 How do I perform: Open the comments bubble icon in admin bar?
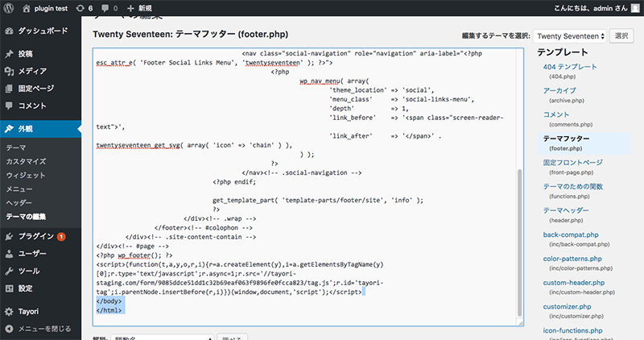click(x=105, y=8)
